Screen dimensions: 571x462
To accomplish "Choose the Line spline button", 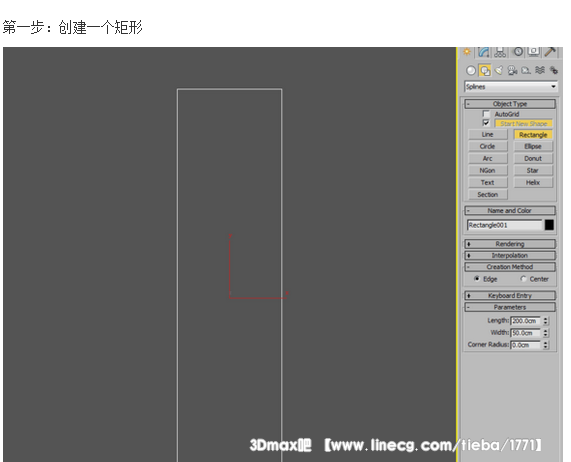I will tap(488, 134).
